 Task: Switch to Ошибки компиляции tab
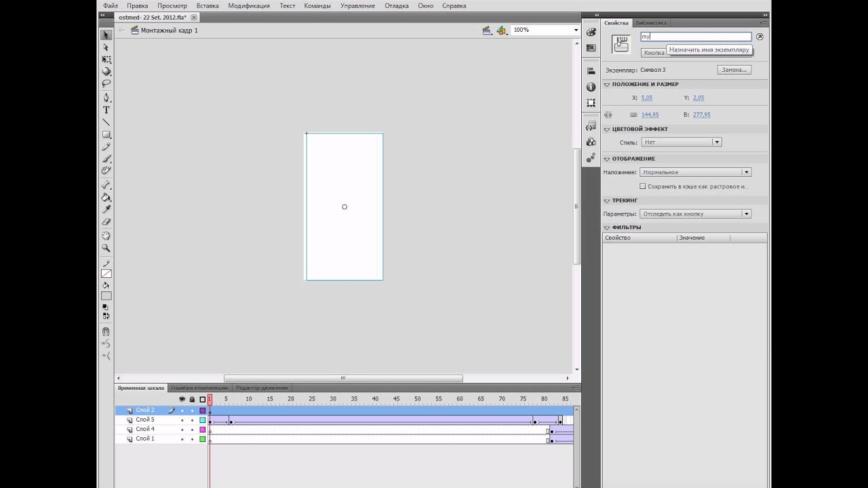(x=199, y=388)
